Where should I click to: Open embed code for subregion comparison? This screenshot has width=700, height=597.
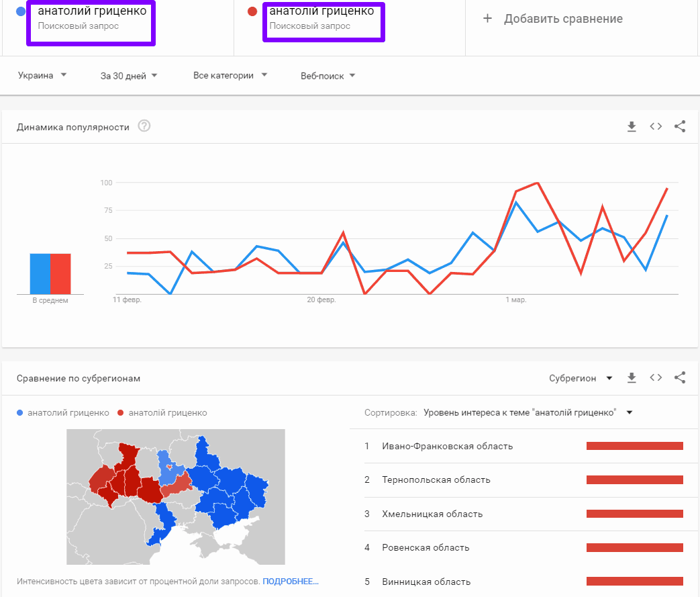(656, 378)
